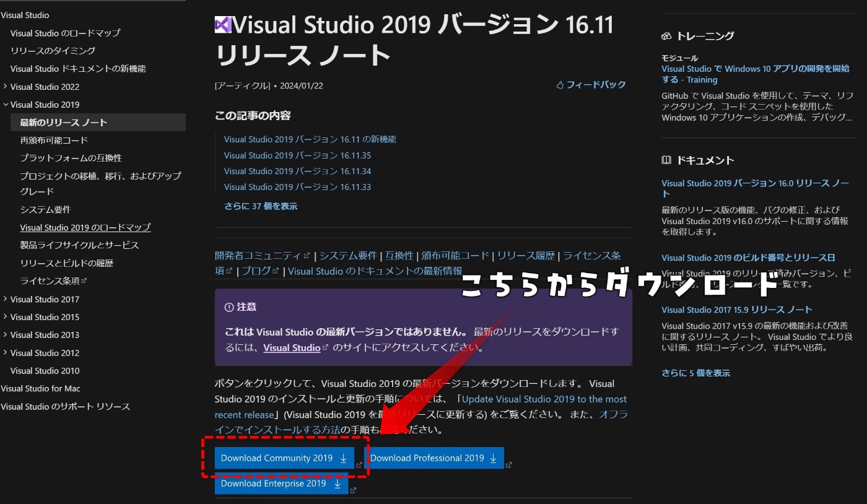The image size is (867, 504).
Task: Expand the Visual Studio 2013 tree node
Action: pyautogui.click(x=6, y=335)
